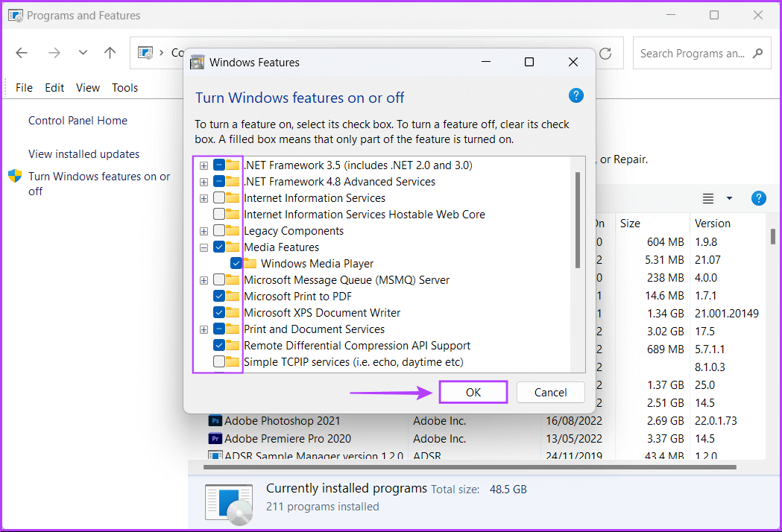Viewport: 782px width, 532px height.
Task: Open the File menu
Action: click(x=24, y=88)
